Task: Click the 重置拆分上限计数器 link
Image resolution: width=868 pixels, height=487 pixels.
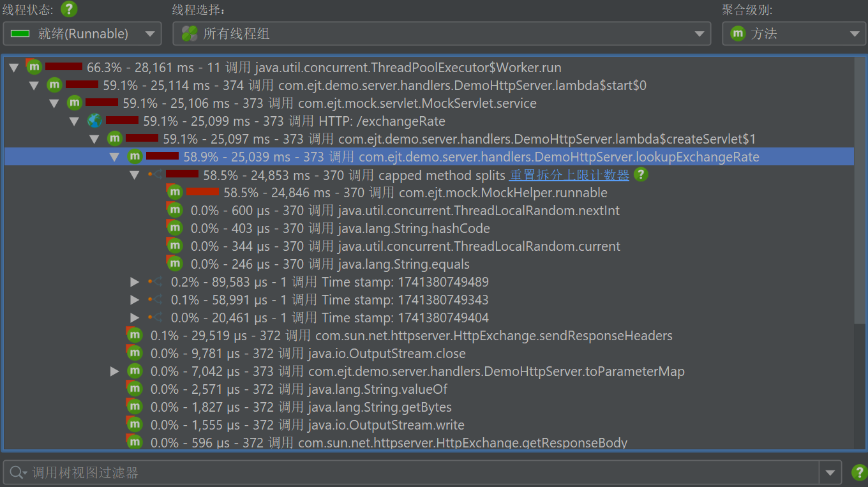Action: [x=569, y=175]
